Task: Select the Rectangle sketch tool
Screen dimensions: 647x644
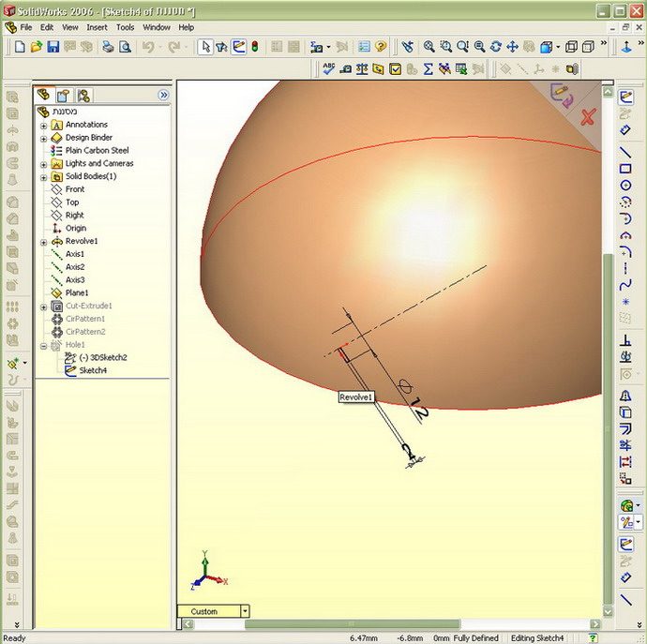Action: pyautogui.click(x=625, y=169)
